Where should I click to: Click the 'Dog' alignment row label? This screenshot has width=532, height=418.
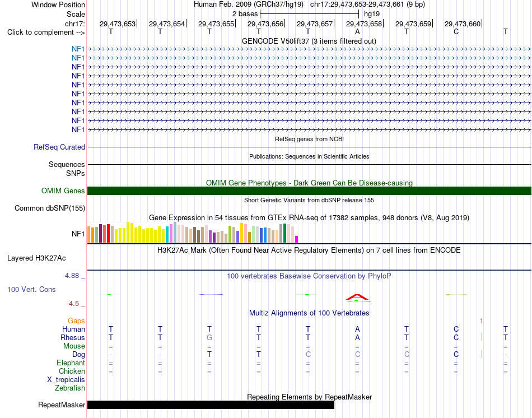tap(78, 355)
